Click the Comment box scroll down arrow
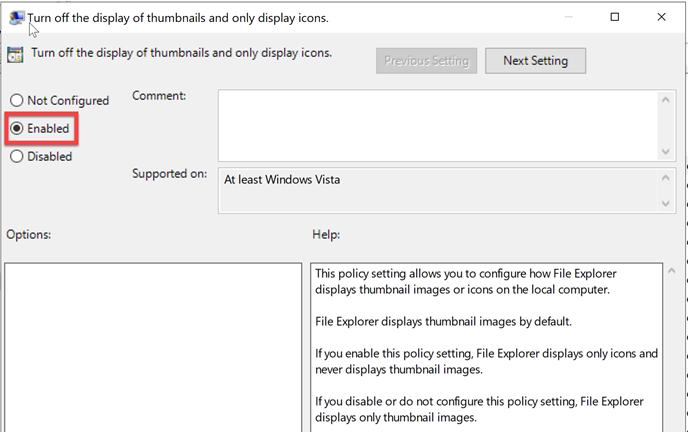 (x=666, y=152)
